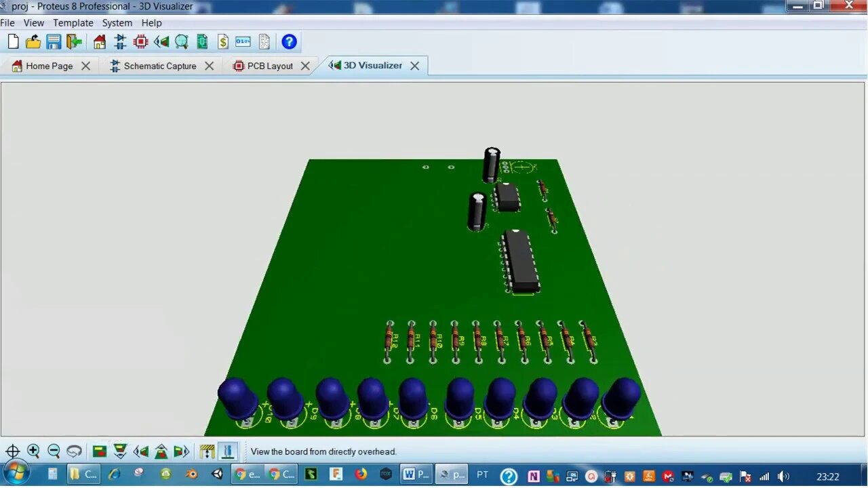868x488 pixels.
Task: Click the small 8-pin chip on the board
Action: tap(507, 197)
